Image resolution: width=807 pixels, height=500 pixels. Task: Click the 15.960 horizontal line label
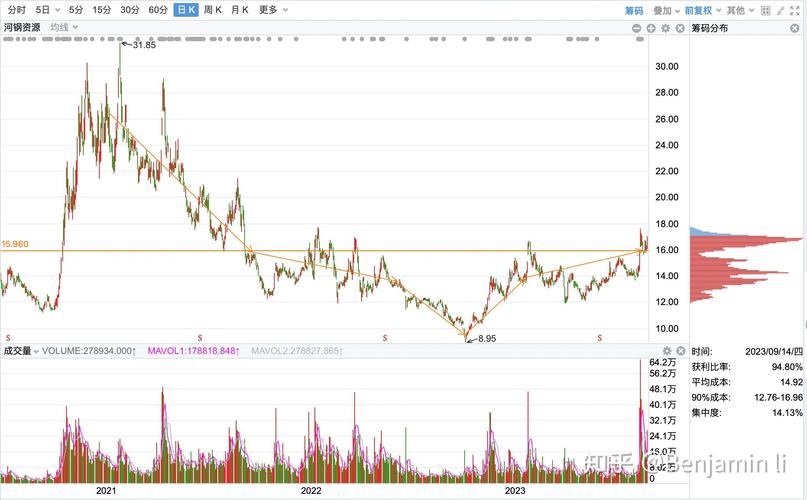[15, 244]
